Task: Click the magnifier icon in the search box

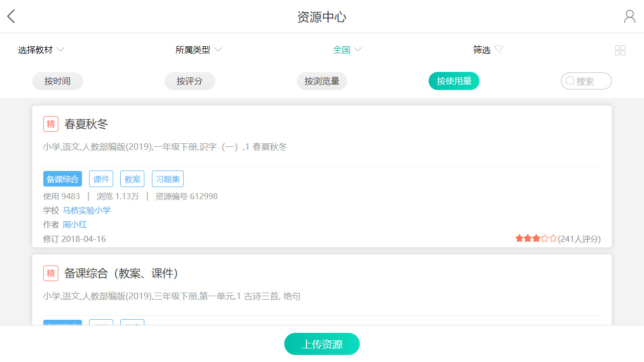Action: coord(570,80)
